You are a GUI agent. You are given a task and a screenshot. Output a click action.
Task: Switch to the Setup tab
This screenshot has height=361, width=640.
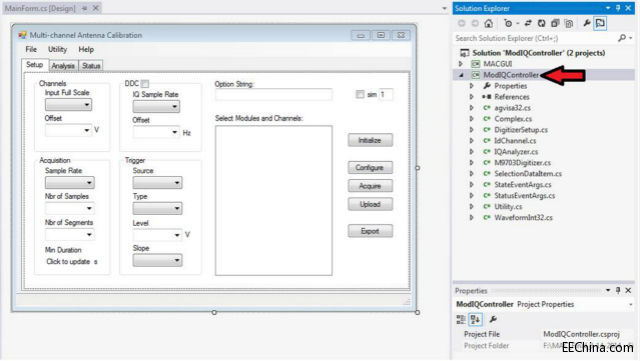pyautogui.click(x=35, y=65)
